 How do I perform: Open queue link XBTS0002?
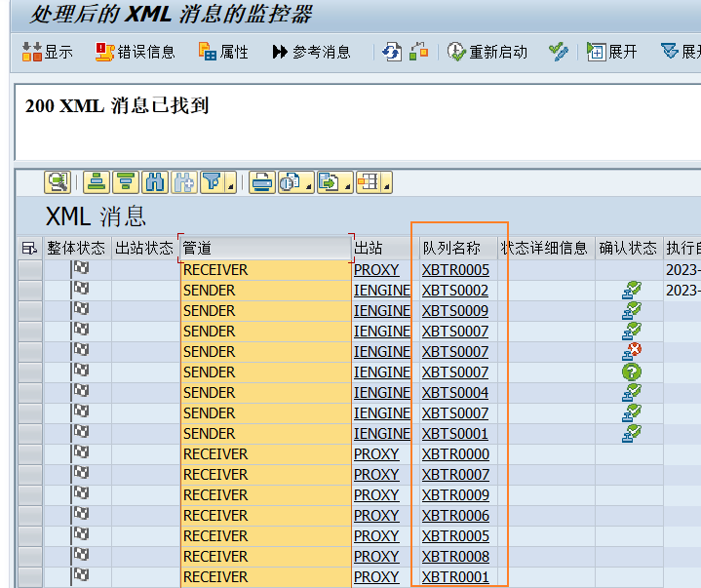[x=455, y=291]
